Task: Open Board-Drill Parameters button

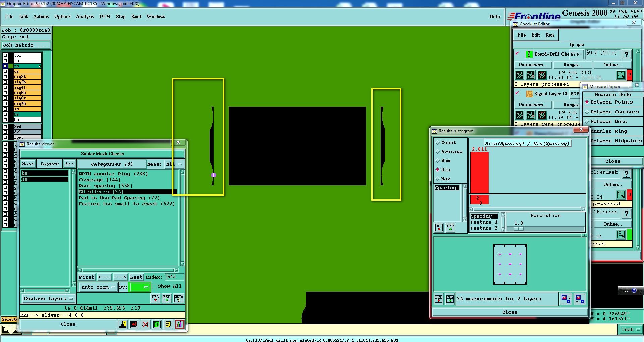Action: tap(533, 65)
